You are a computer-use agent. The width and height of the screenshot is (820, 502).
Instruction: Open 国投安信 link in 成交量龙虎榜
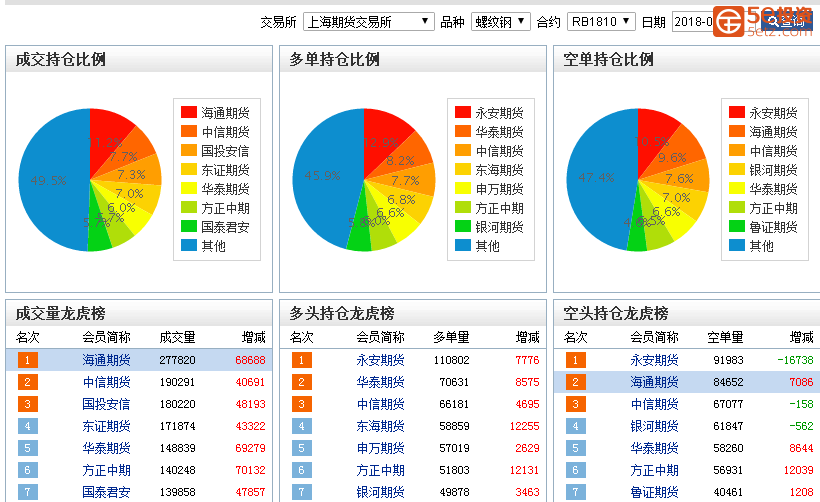(106, 404)
